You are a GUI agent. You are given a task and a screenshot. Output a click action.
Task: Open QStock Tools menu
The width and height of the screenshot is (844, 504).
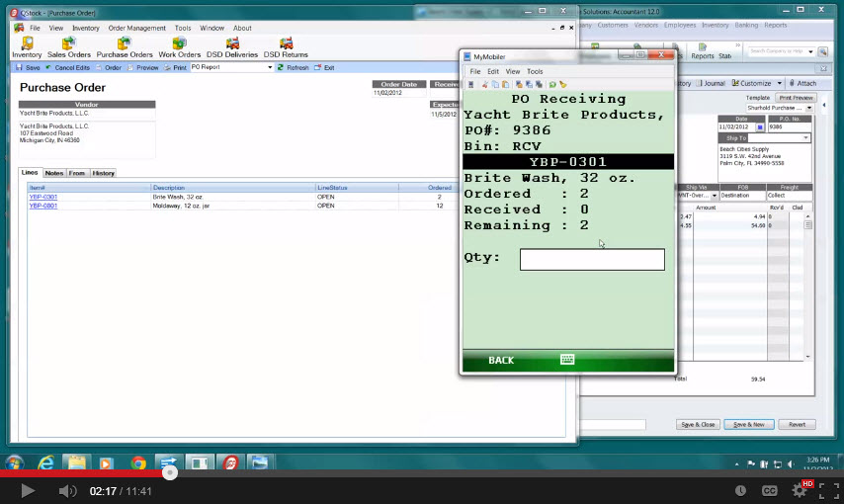(x=183, y=28)
